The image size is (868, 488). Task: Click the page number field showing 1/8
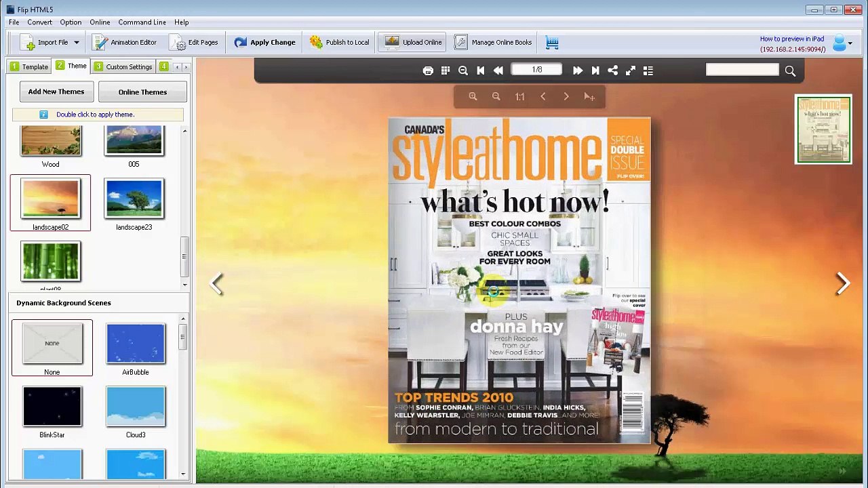536,69
